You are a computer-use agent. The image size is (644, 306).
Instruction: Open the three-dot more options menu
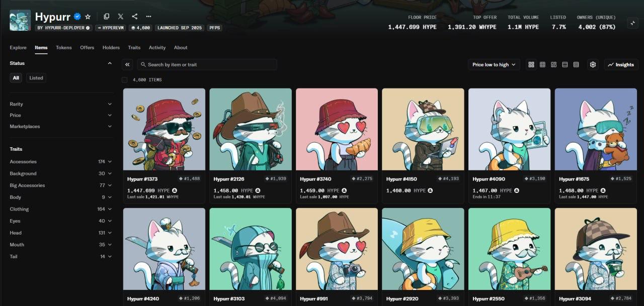pos(148,17)
